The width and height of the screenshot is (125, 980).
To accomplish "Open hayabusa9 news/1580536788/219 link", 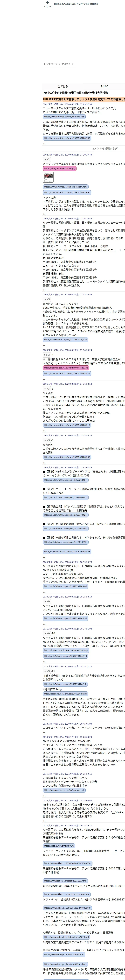I will coord(67,425).
